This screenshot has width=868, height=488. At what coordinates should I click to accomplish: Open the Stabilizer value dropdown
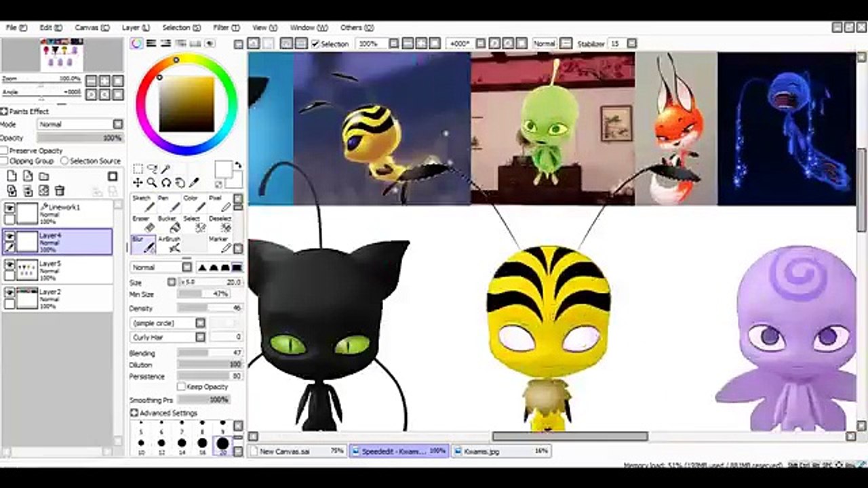(632, 43)
